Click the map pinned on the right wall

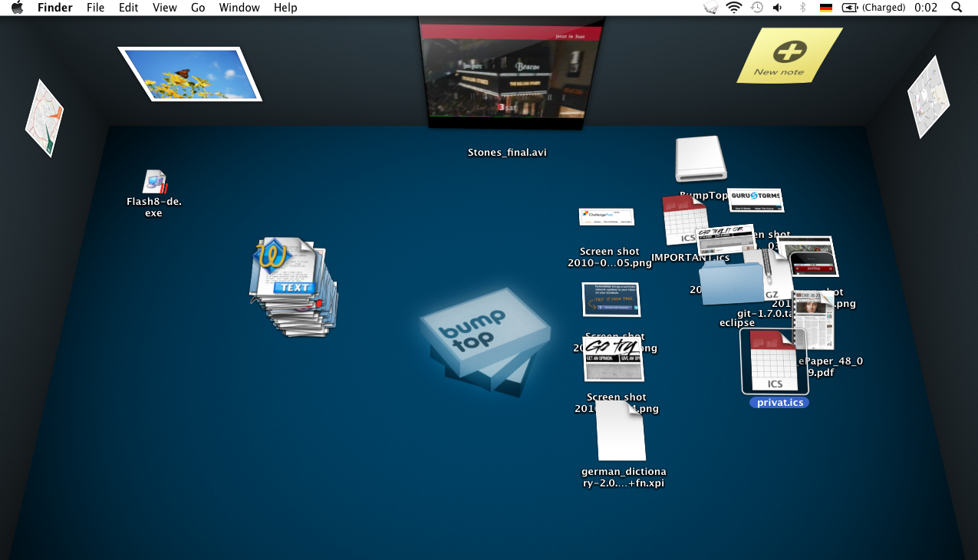929,97
